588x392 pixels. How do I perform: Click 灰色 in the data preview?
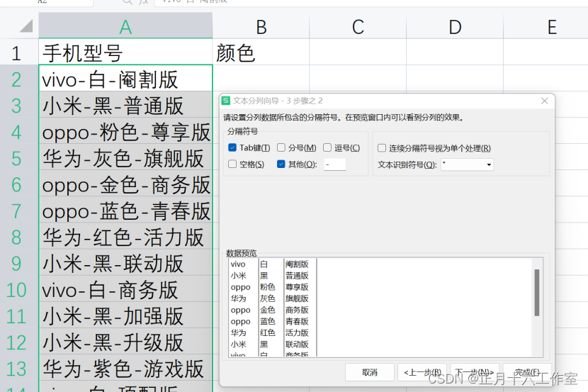tap(267, 298)
